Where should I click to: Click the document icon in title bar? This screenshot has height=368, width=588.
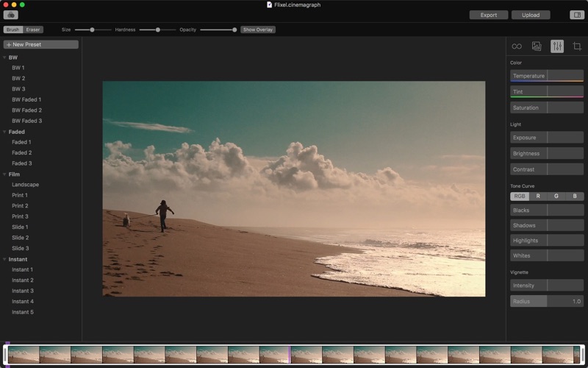(269, 4)
